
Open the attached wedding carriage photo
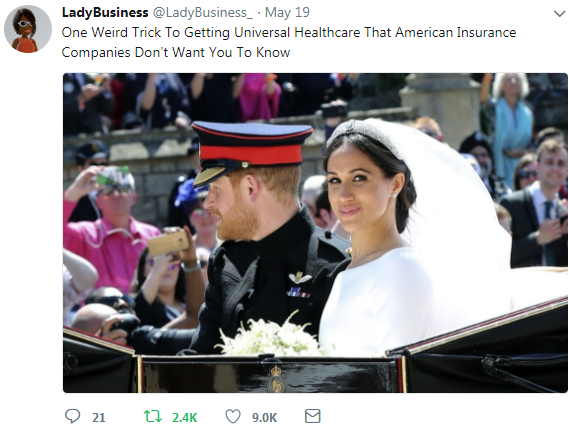click(315, 233)
